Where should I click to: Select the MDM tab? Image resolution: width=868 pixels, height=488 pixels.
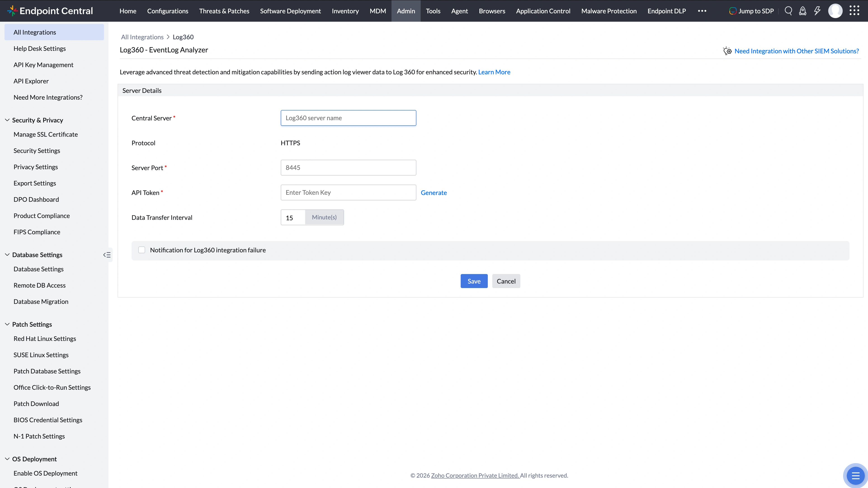pos(378,11)
